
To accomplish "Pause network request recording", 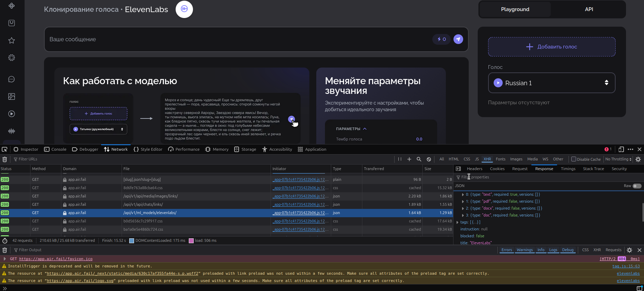I will (x=400, y=159).
